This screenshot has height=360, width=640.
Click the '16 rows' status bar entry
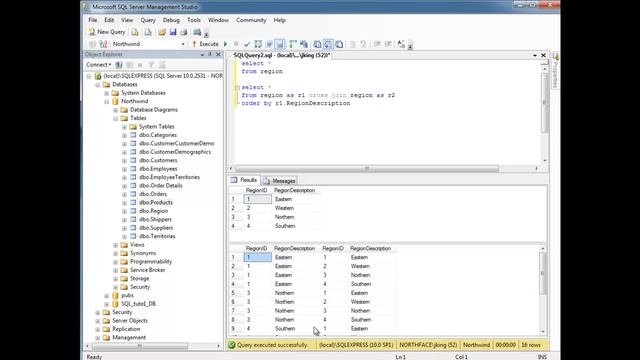click(x=531, y=345)
